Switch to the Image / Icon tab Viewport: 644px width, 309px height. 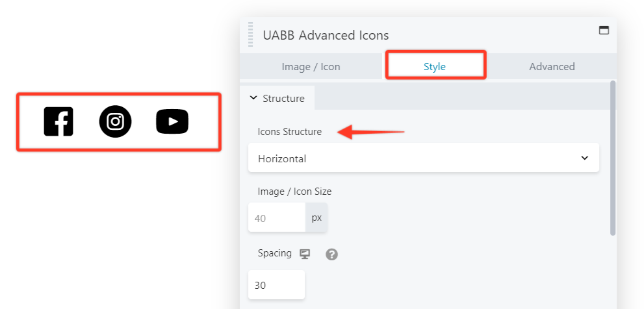tap(311, 66)
